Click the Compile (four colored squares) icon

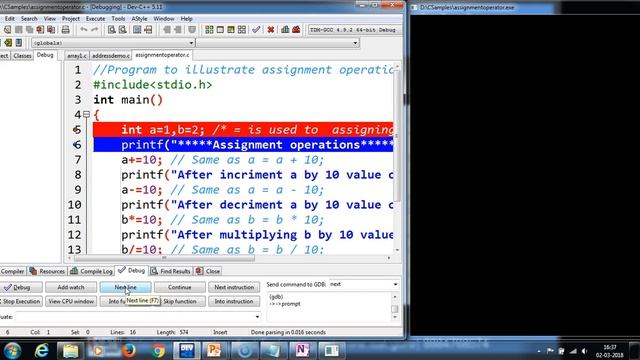[209, 30]
